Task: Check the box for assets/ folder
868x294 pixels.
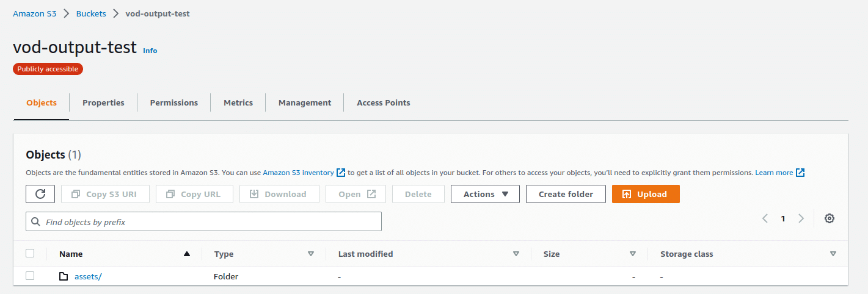Action: coord(30,276)
